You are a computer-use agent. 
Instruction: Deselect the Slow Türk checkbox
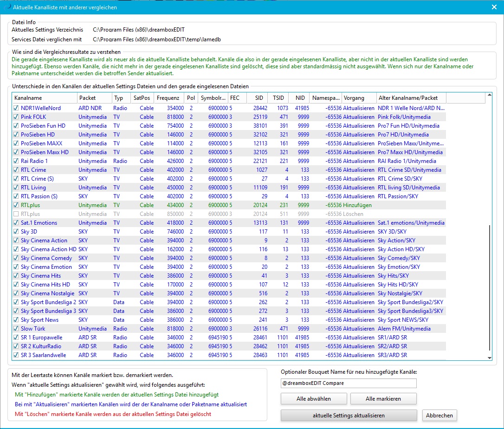(17, 329)
